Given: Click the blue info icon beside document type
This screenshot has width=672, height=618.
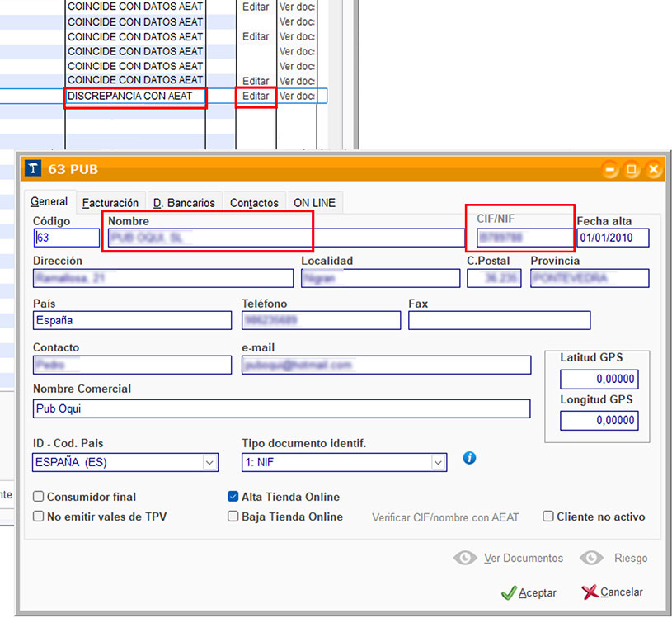Looking at the screenshot, I should tap(469, 458).
